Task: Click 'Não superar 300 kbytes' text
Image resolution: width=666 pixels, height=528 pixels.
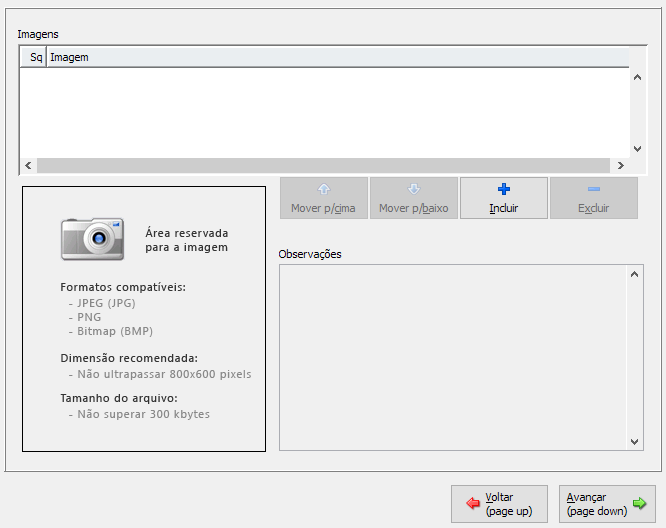Action: point(144,414)
